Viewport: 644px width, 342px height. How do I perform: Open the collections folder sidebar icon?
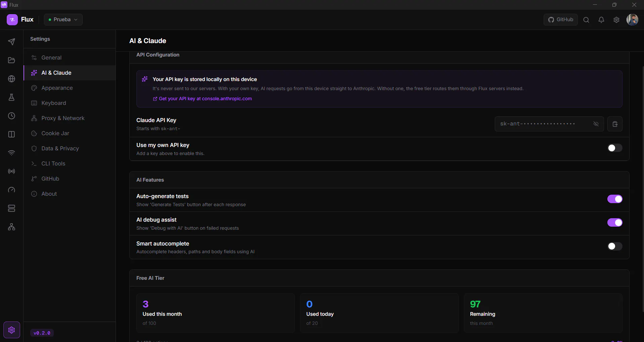point(11,60)
